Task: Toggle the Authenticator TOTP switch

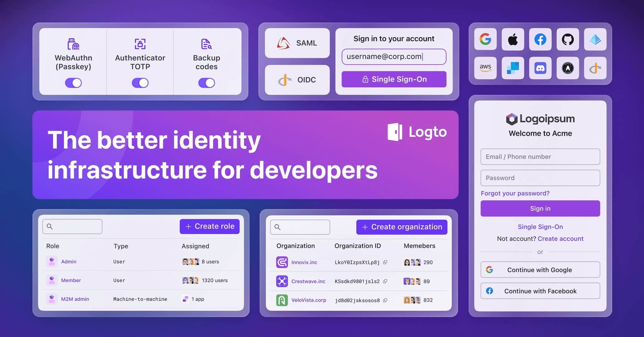Action: [x=140, y=83]
